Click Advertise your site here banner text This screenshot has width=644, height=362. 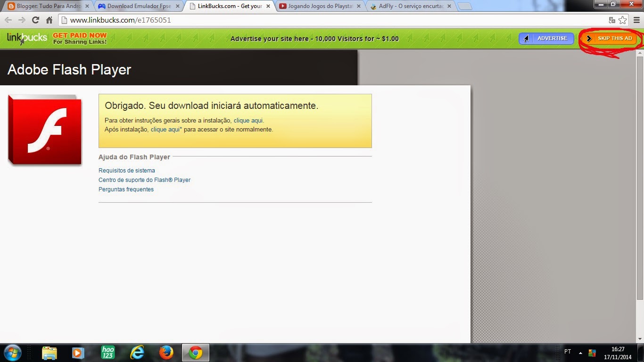314,39
